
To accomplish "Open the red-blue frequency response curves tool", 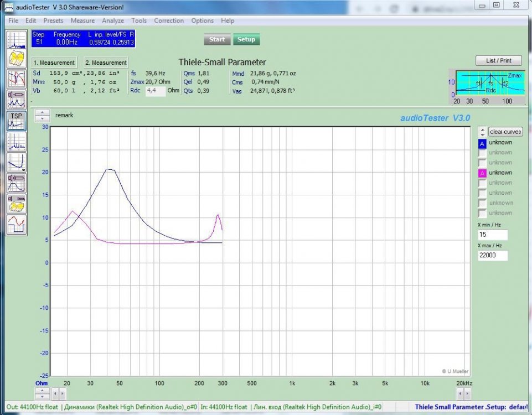I will 16,79.
